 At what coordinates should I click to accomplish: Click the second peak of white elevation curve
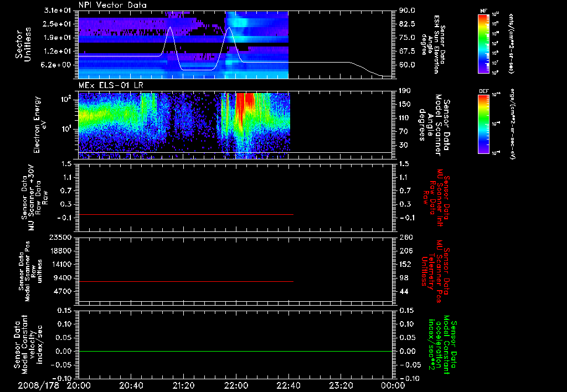pyautogui.click(x=229, y=28)
